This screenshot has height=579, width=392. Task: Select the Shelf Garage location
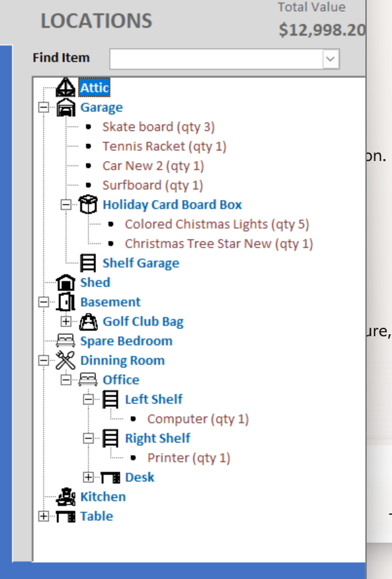[140, 264]
